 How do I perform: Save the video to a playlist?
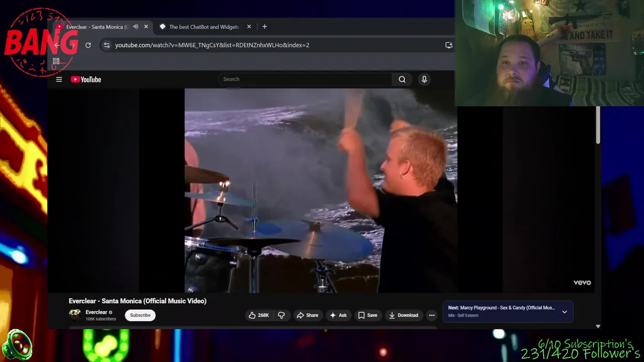[x=367, y=315]
